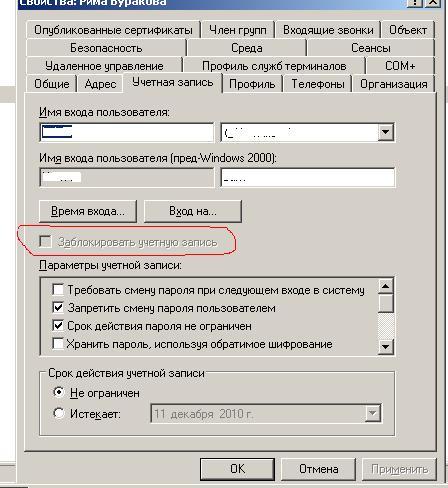Open the 'Безопасность' tab
The width and height of the screenshot is (448, 488).
point(106,48)
